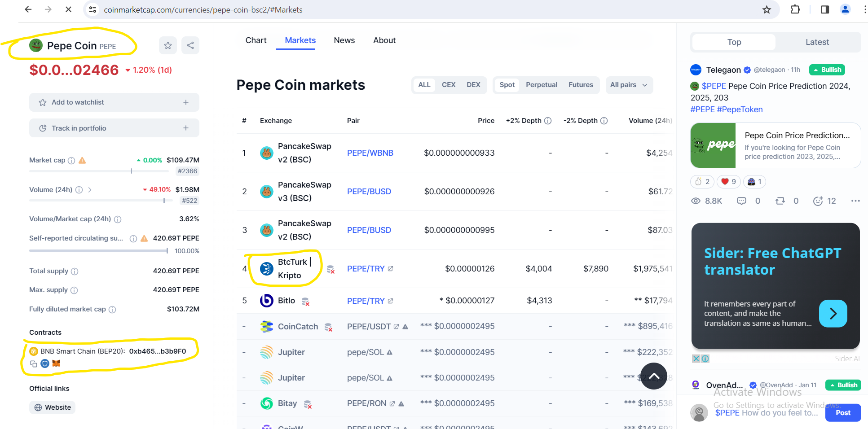Open the News tab
868x429 pixels.
(x=344, y=40)
